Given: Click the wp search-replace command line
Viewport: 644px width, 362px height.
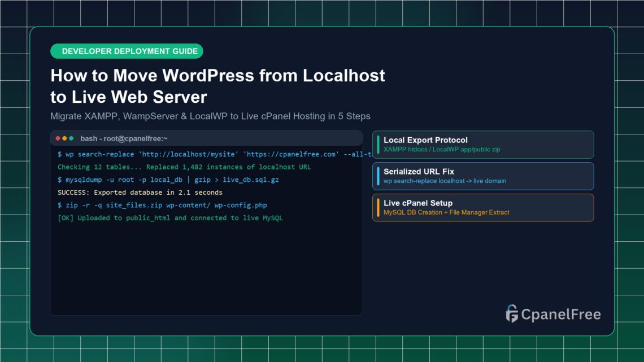Looking at the screenshot, I should [214, 154].
